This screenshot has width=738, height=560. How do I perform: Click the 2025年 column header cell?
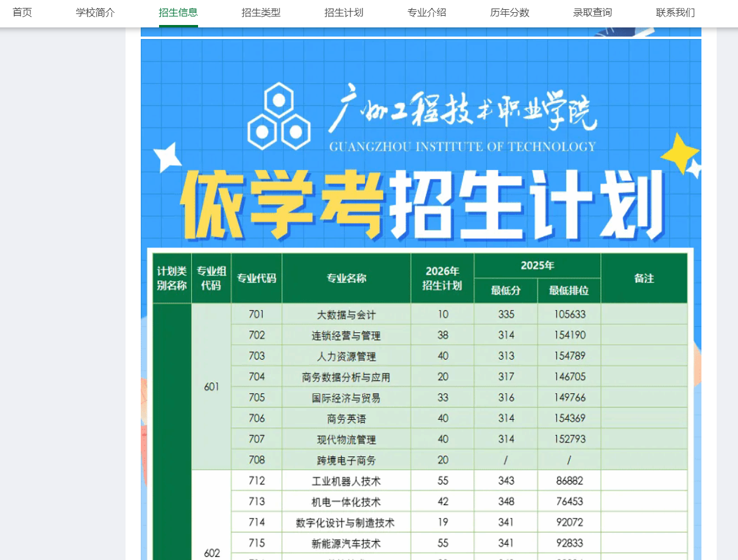(537, 265)
